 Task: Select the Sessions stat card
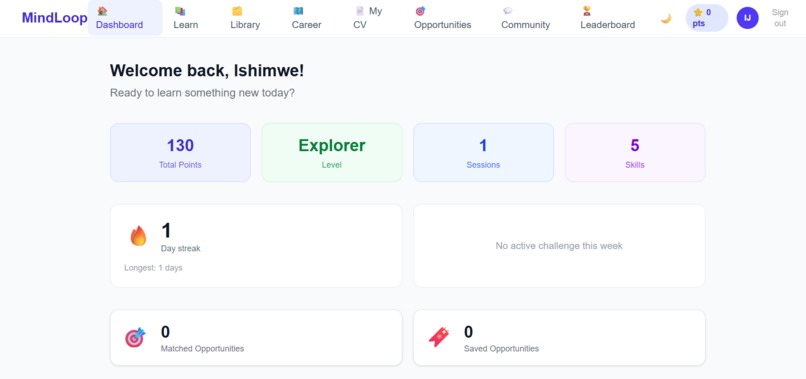click(x=483, y=152)
